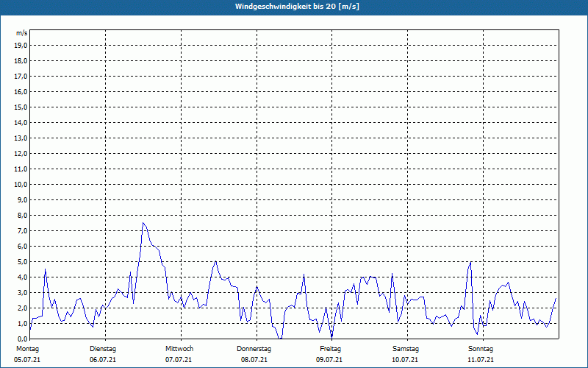Click the highest wind peak on Dienstag
The image size is (588, 368).
(x=143, y=223)
